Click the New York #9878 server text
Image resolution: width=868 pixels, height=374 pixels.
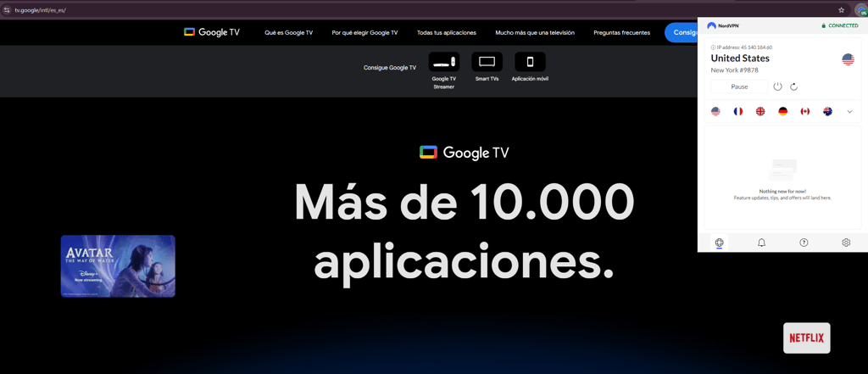[734, 70]
